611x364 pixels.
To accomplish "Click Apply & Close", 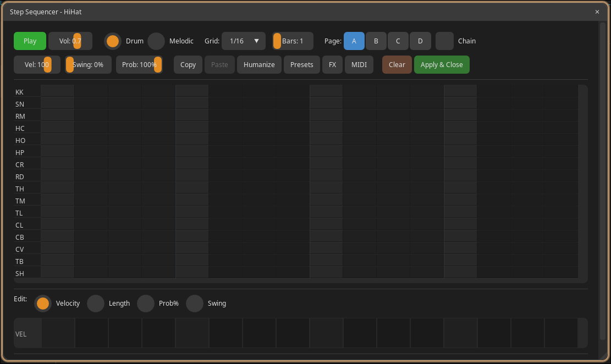I will [x=442, y=64].
